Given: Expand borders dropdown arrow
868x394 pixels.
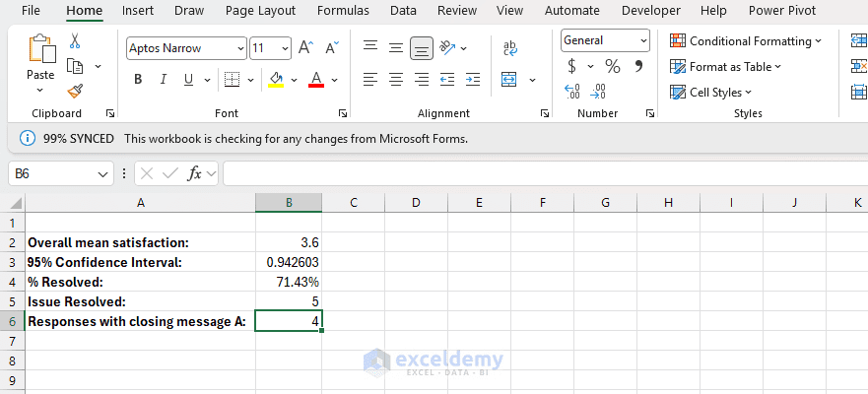Looking at the screenshot, I should 250,80.
